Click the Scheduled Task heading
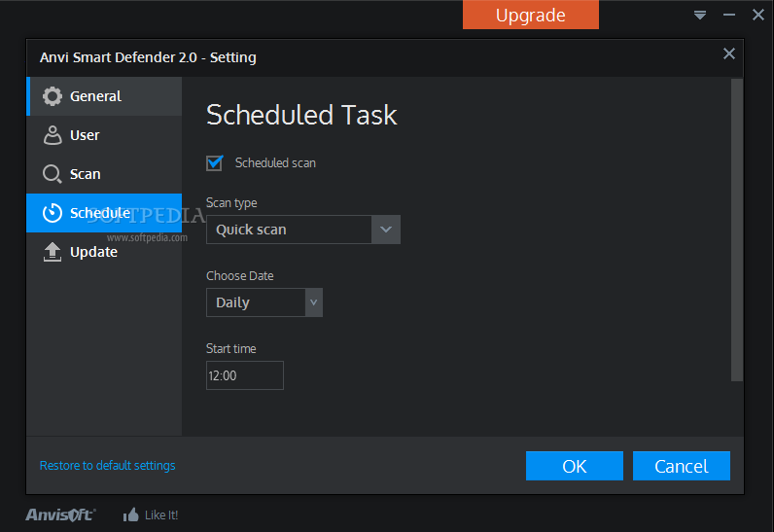The image size is (774, 532). pyautogui.click(x=301, y=115)
